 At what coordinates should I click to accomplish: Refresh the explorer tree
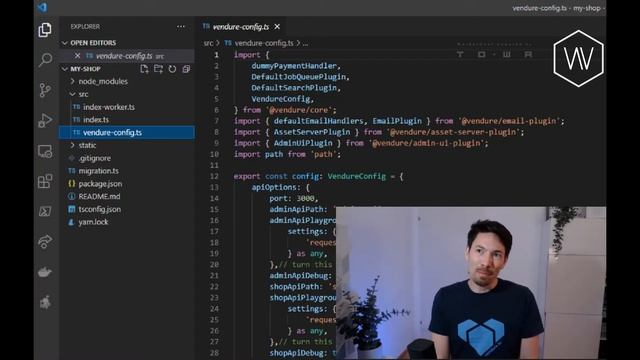[172, 69]
